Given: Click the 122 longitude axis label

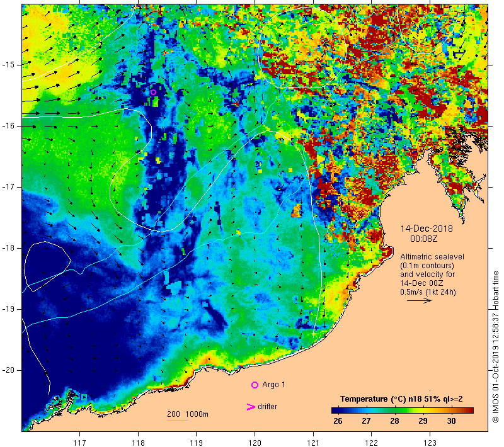Looking at the screenshot, I should [372, 443].
